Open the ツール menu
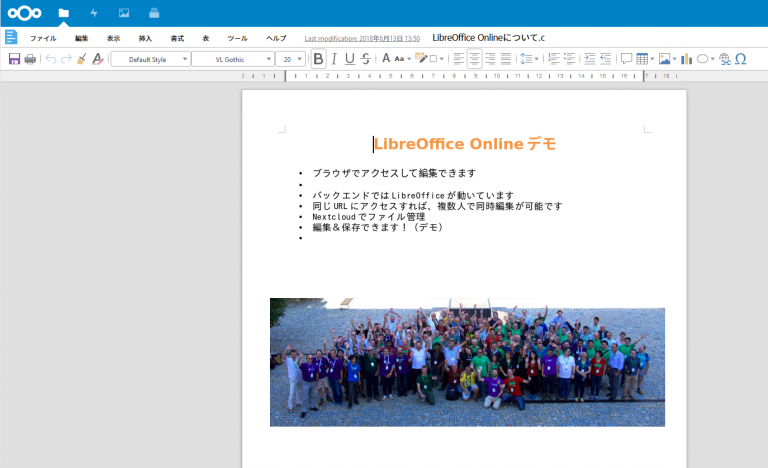This screenshot has width=768, height=468. [x=237, y=38]
